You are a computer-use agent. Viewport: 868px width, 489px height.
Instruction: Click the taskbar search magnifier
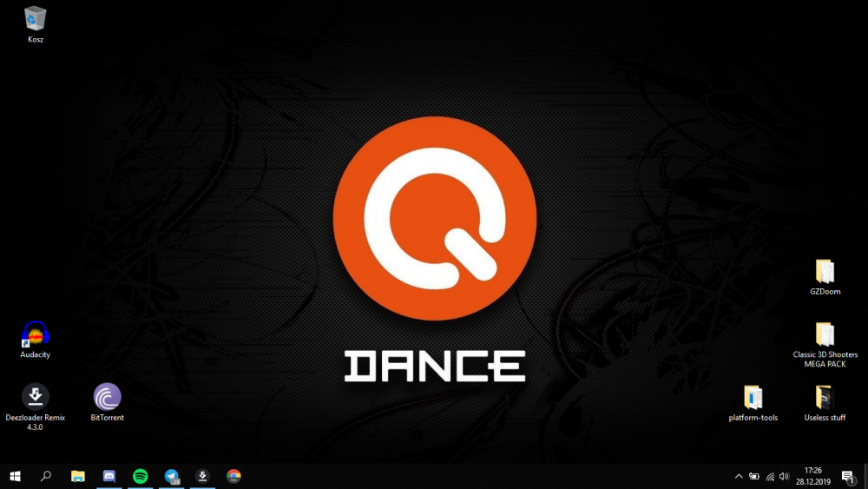pyautogui.click(x=46, y=476)
